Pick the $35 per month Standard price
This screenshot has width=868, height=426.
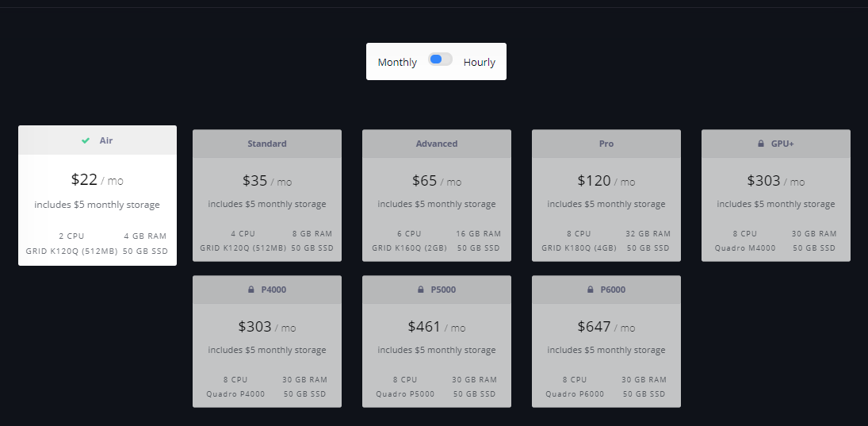[255, 181]
